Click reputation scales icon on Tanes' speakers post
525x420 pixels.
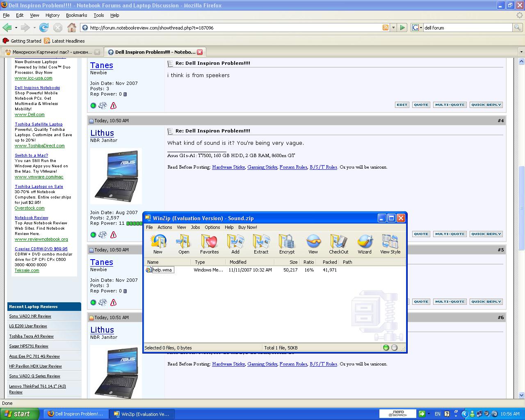103,105
